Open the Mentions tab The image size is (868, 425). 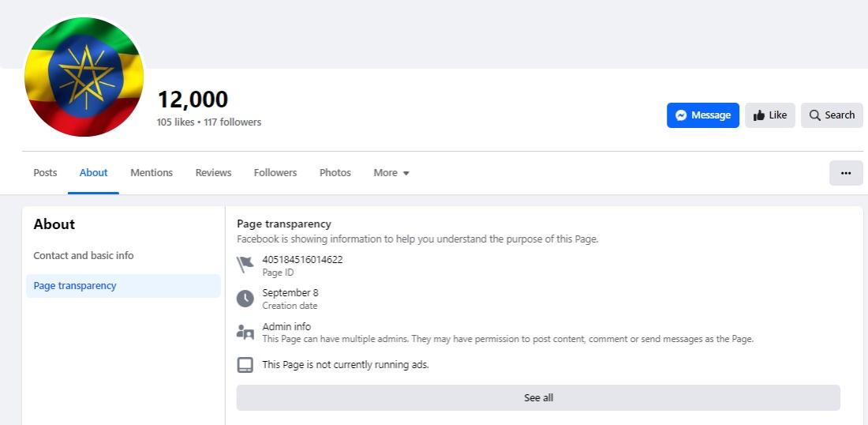pyautogui.click(x=152, y=173)
